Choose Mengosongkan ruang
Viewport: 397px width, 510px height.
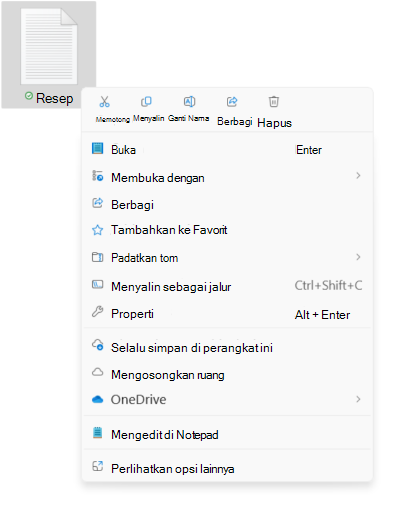(x=227, y=375)
